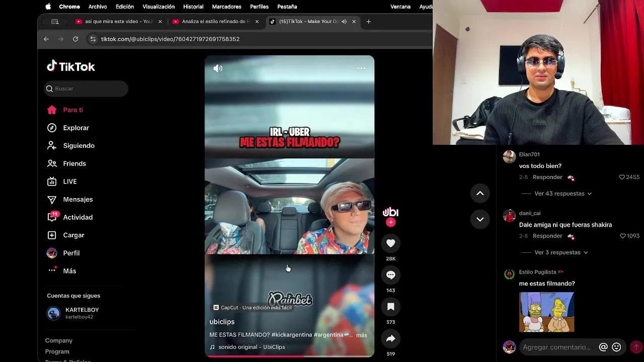Reload the TikTok page
Viewport: 644px width, 362px height.
tap(75, 39)
